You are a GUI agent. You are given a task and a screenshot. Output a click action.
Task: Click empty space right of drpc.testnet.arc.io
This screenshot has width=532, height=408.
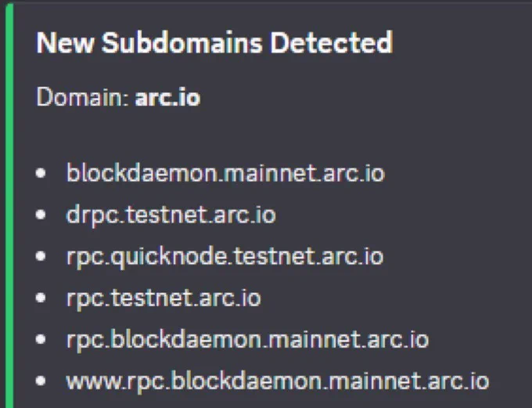click(404, 215)
